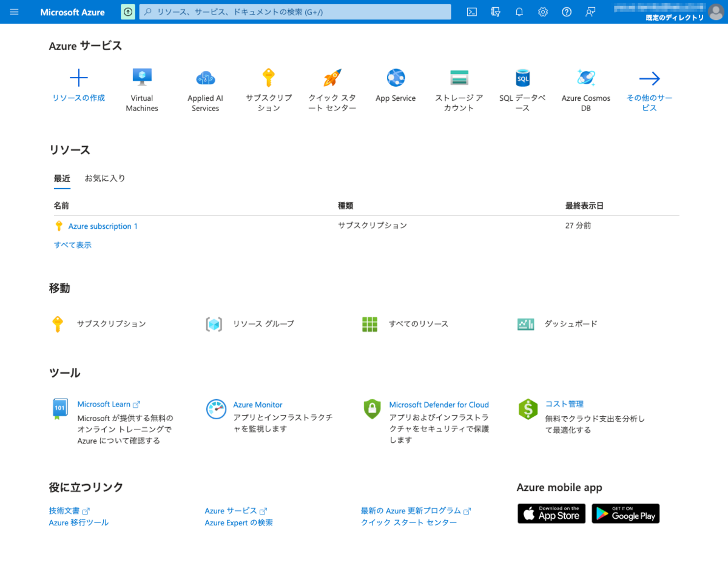The width and height of the screenshot is (728, 577).
Task: Open クイック スタート センター link at bottom
Action: coord(409,522)
